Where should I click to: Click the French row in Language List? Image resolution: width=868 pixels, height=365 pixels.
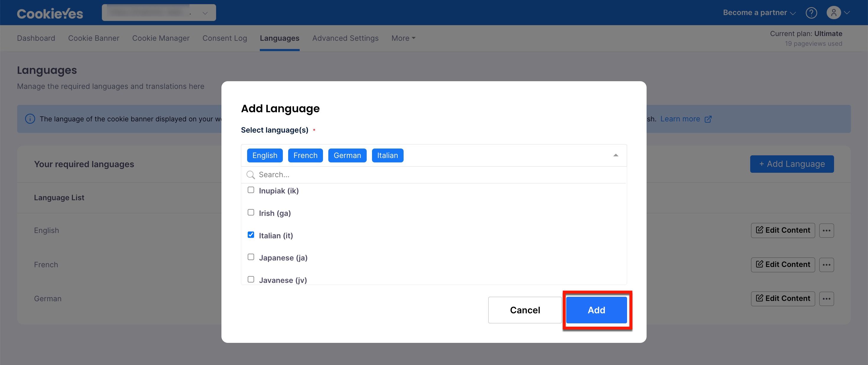46,265
